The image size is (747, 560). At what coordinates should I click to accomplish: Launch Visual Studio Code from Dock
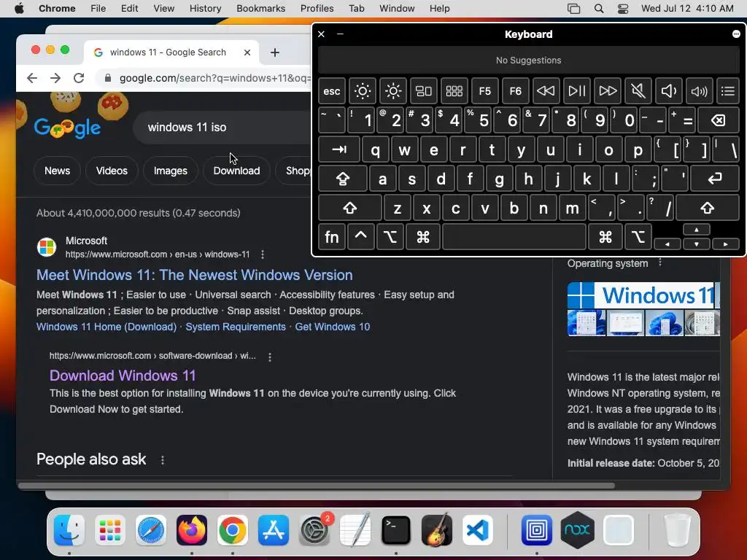(x=478, y=530)
